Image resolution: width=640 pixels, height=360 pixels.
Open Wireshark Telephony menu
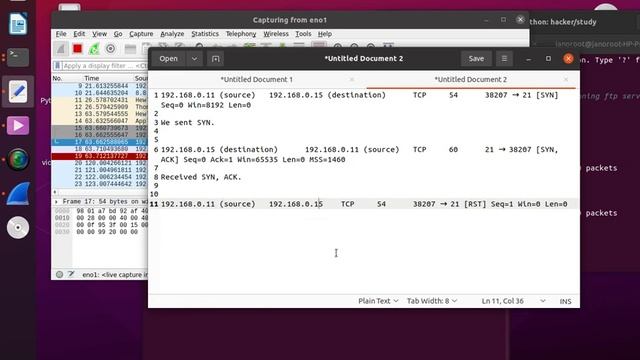coord(241,34)
